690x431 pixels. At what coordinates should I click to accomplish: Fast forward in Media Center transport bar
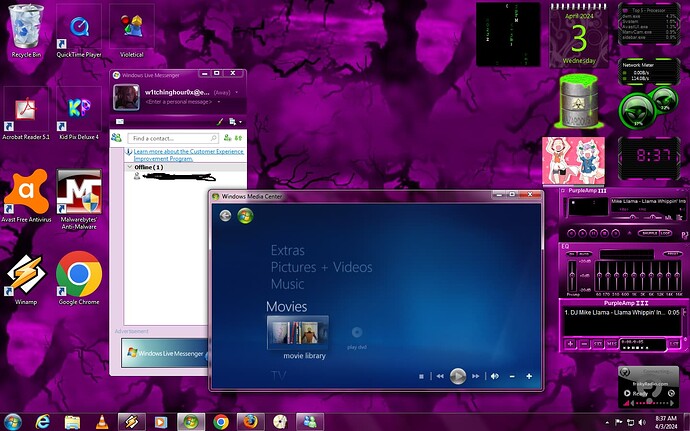(x=476, y=376)
